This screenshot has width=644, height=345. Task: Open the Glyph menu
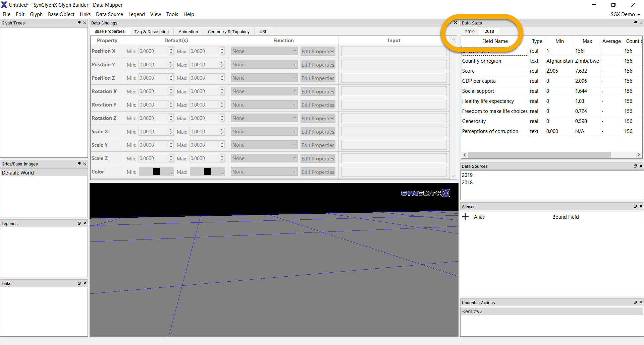(x=36, y=14)
